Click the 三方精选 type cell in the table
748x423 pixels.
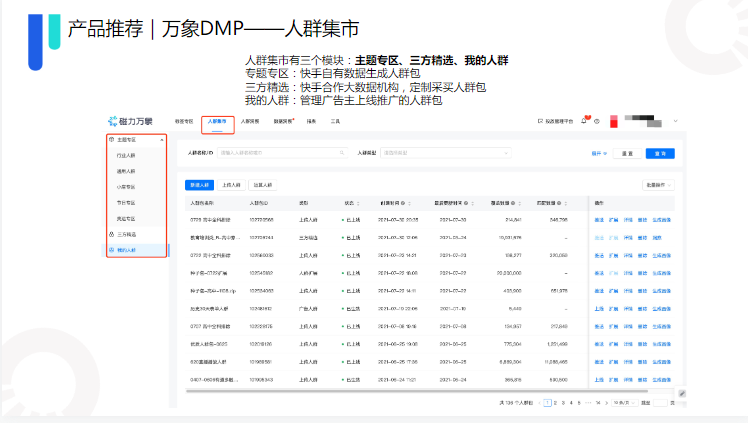[308, 237]
